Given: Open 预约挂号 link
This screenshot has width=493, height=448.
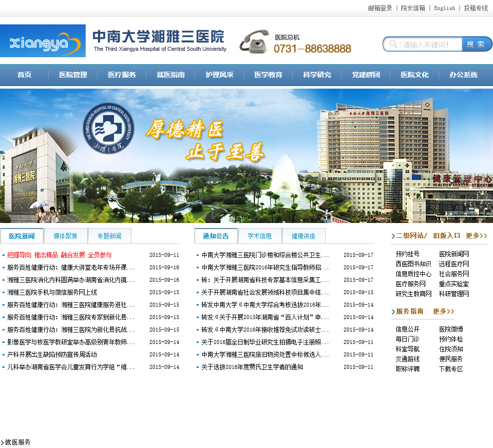Looking at the screenshot, I should (x=407, y=254).
